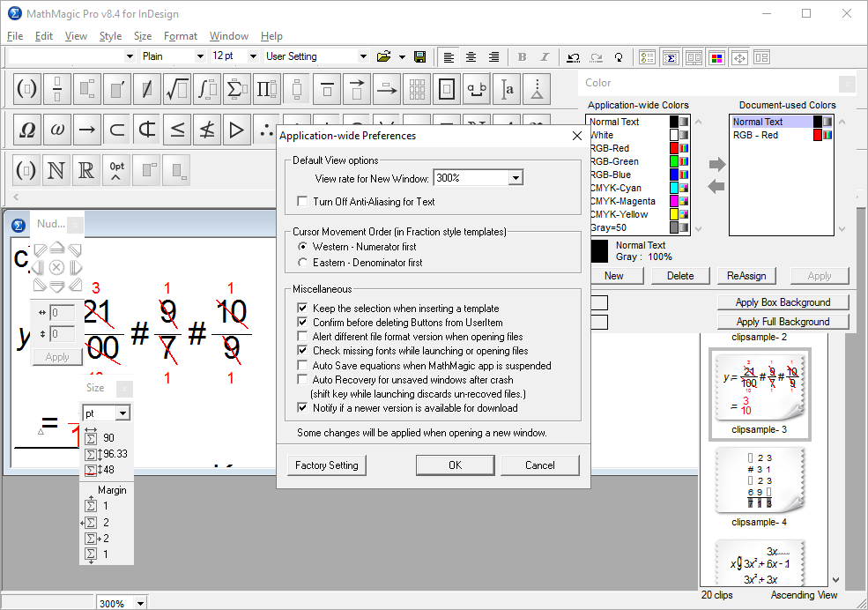Open the Style menu
Viewport: 868px width, 610px height.
110,36
